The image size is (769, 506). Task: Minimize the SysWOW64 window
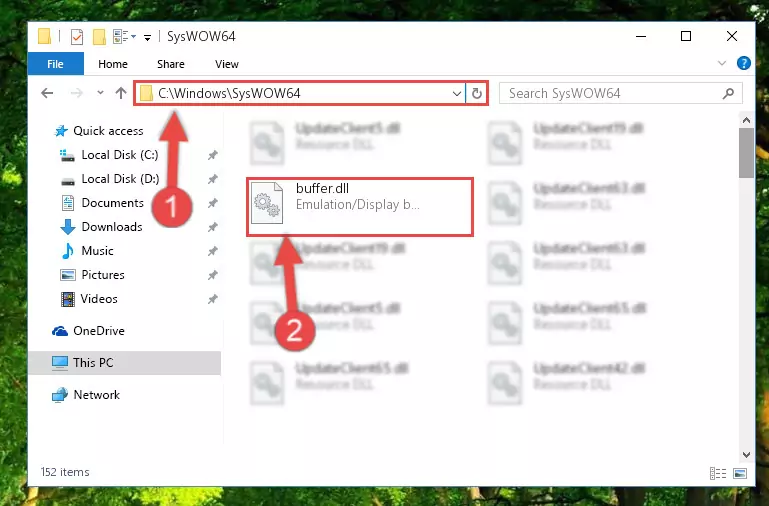click(641, 36)
